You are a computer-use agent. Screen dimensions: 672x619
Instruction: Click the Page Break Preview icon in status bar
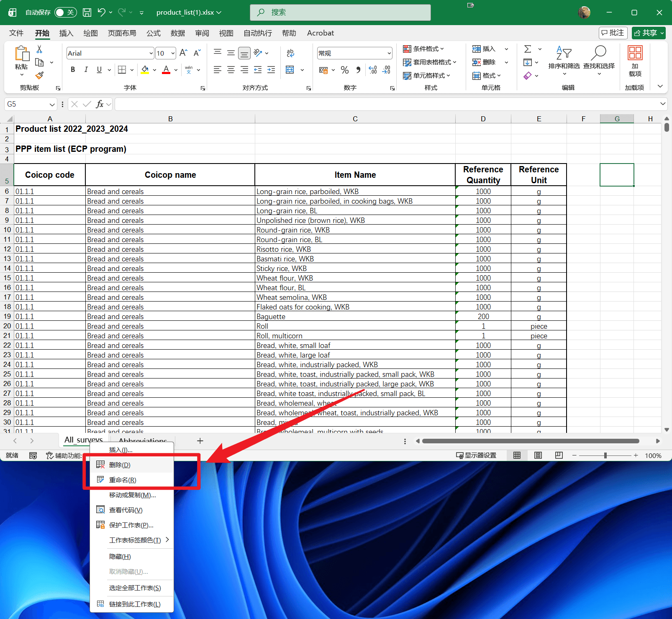tap(559, 455)
